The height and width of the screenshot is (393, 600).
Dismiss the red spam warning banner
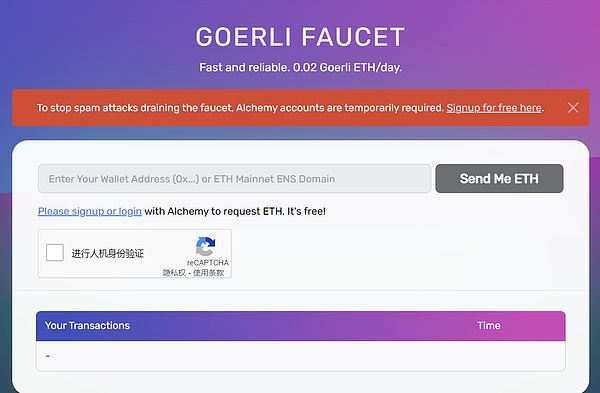click(x=573, y=108)
